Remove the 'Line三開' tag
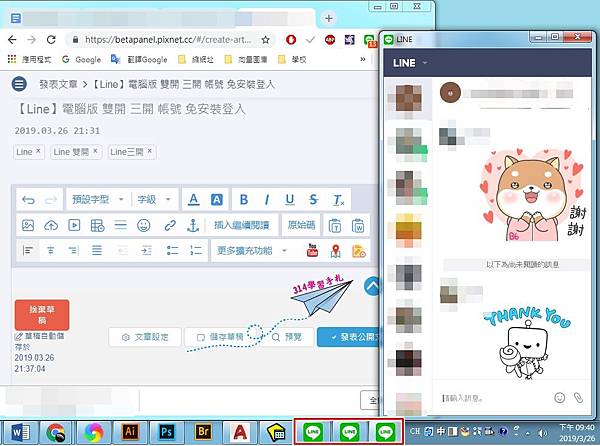The image size is (600, 446). [150, 151]
